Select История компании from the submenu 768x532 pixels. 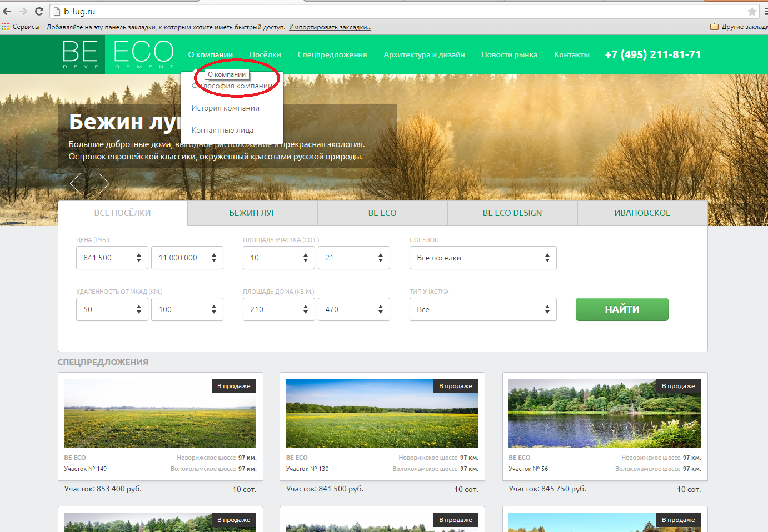[225, 108]
